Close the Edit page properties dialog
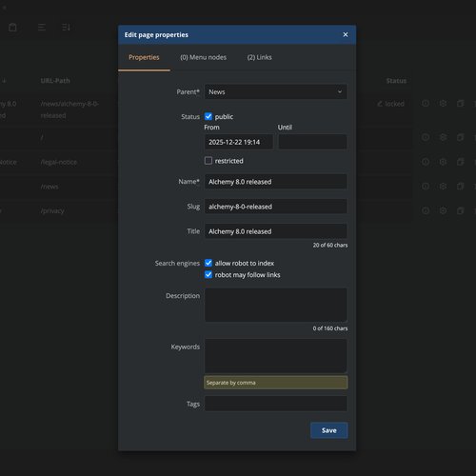Viewport: 476px width, 476px height. [x=346, y=34]
